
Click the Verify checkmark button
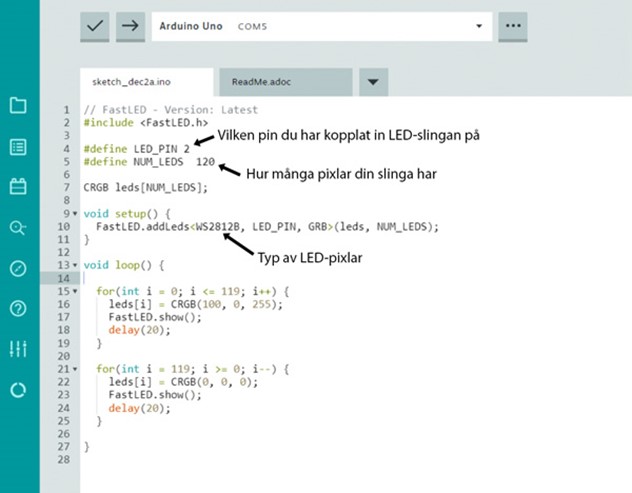[x=95, y=26]
